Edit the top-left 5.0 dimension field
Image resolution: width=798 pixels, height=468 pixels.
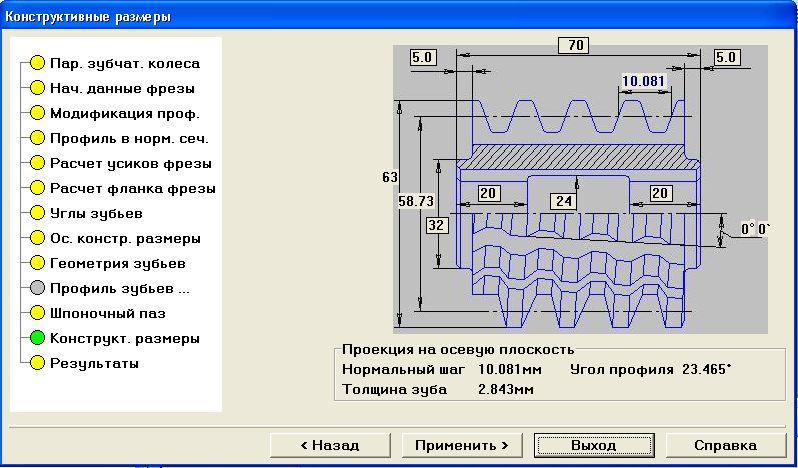pyautogui.click(x=423, y=57)
